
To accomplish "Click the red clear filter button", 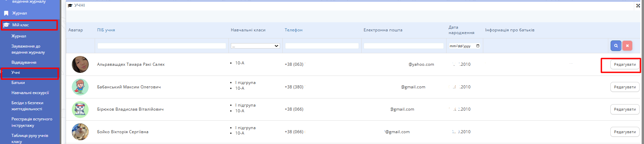I will 627,46.
